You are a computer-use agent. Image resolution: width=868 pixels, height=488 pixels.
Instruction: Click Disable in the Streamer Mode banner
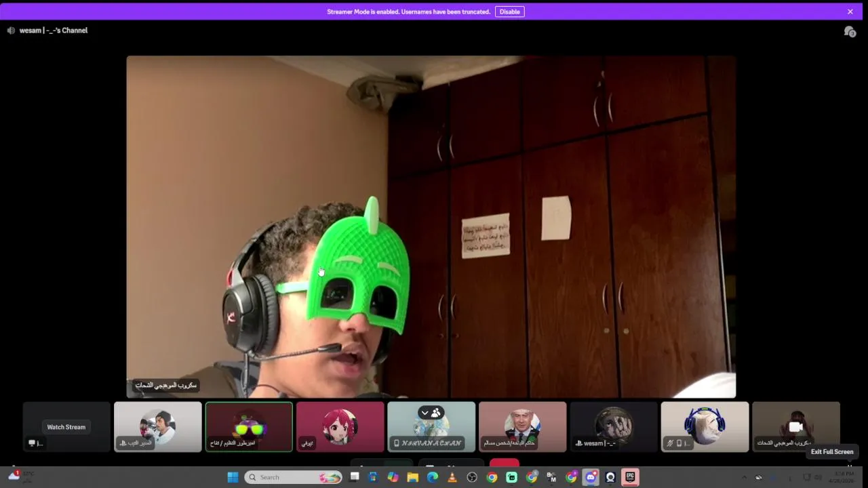509,12
